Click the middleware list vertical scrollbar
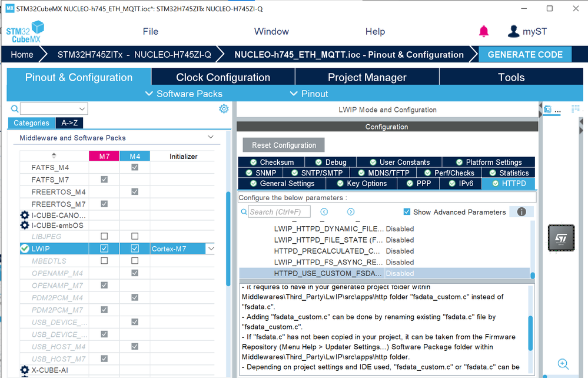Screen dimensions: 588x378 tap(228, 238)
